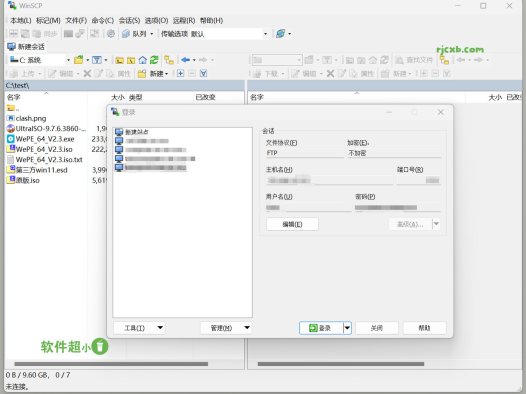The width and height of the screenshot is (526, 394).
Task: Click the 新建会话 new session tab
Action: (26, 47)
